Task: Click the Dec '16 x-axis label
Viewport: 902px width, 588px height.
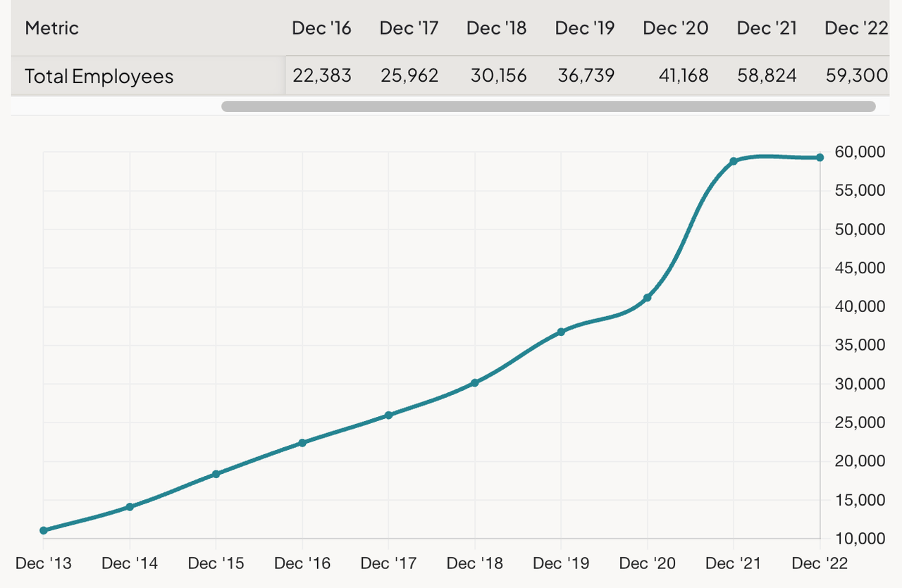Action: [303, 563]
